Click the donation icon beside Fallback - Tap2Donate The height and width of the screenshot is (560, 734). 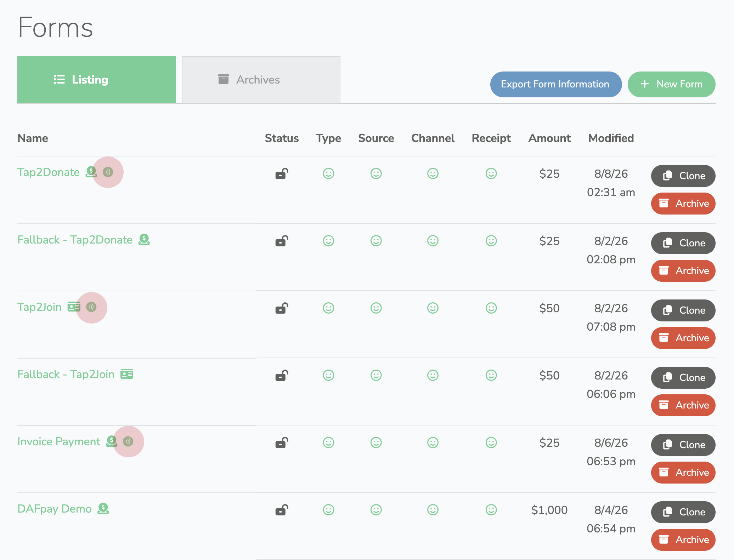144,240
